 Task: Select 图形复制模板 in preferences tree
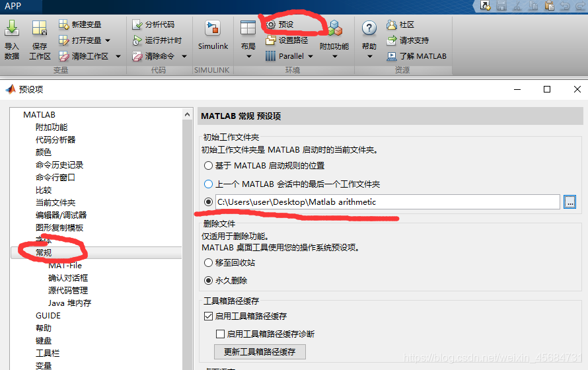[x=59, y=227]
